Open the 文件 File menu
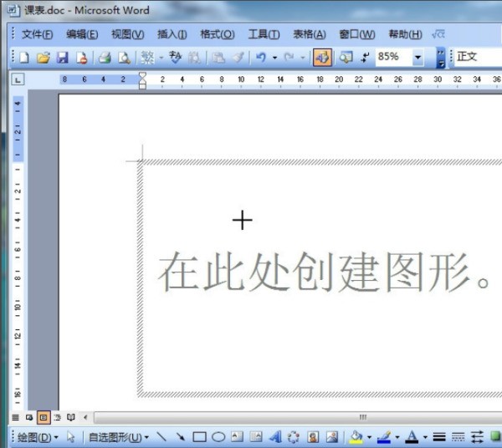 37,34
